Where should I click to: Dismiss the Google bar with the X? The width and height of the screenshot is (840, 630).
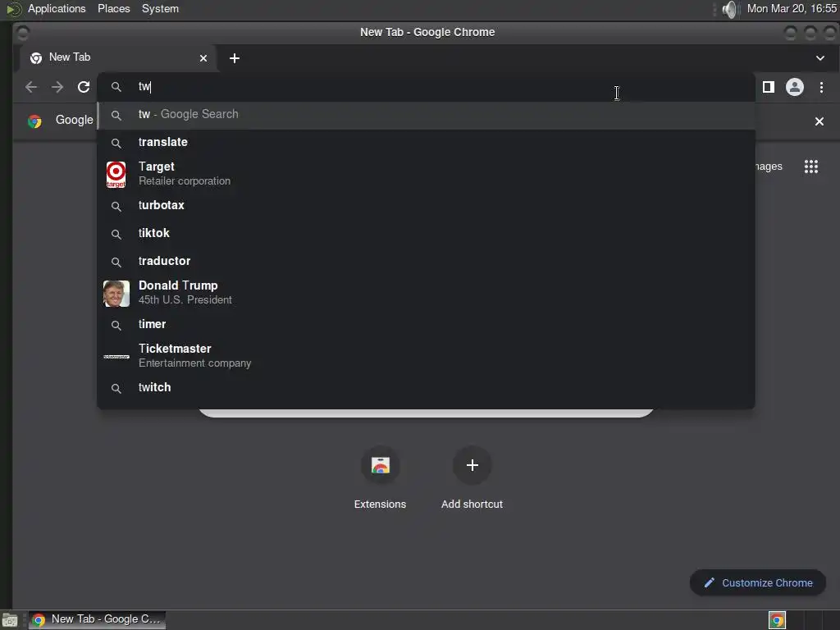pos(819,121)
